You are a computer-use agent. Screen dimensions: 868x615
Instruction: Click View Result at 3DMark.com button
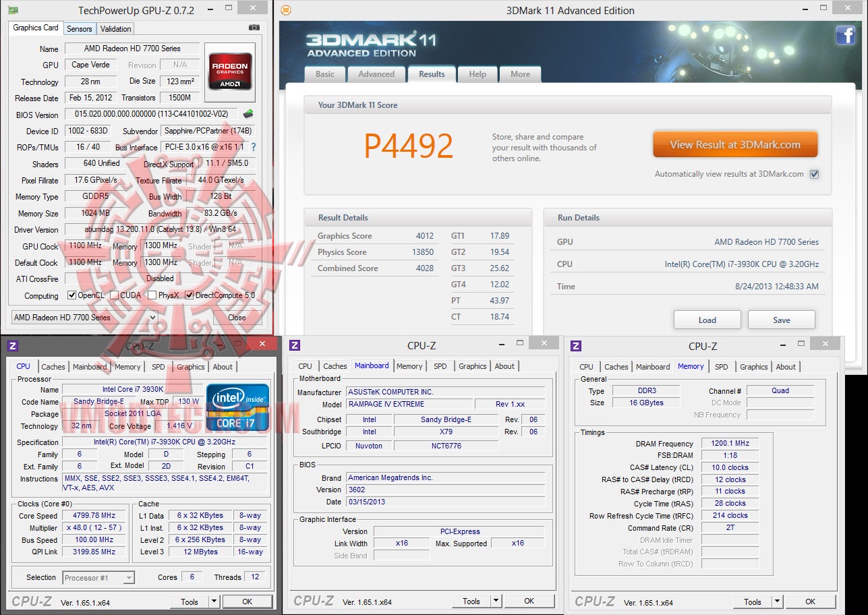click(735, 144)
